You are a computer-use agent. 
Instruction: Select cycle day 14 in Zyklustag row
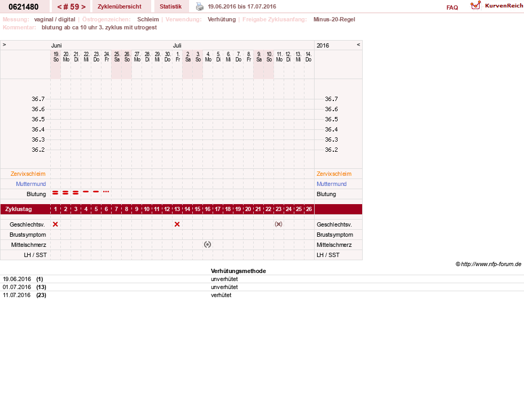187,209
